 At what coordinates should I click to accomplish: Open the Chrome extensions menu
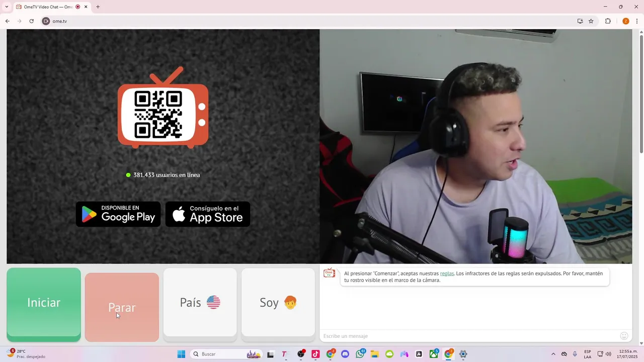(x=608, y=21)
